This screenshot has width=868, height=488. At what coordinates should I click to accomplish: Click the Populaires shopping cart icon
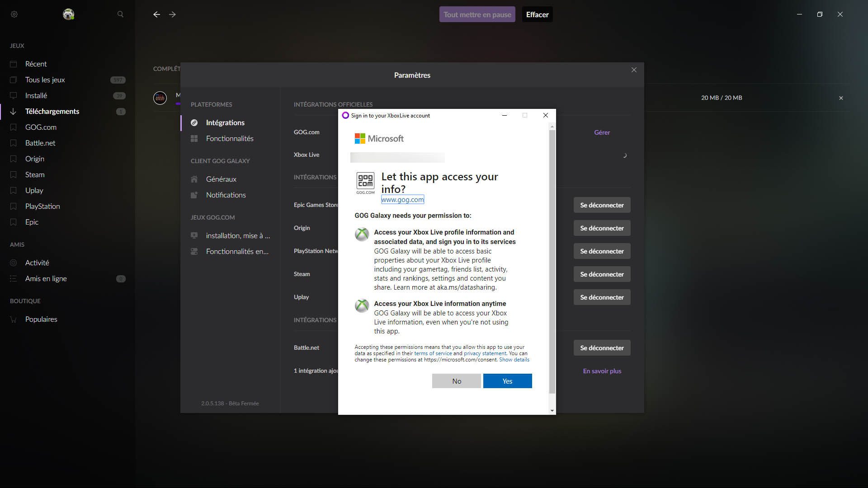point(14,319)
